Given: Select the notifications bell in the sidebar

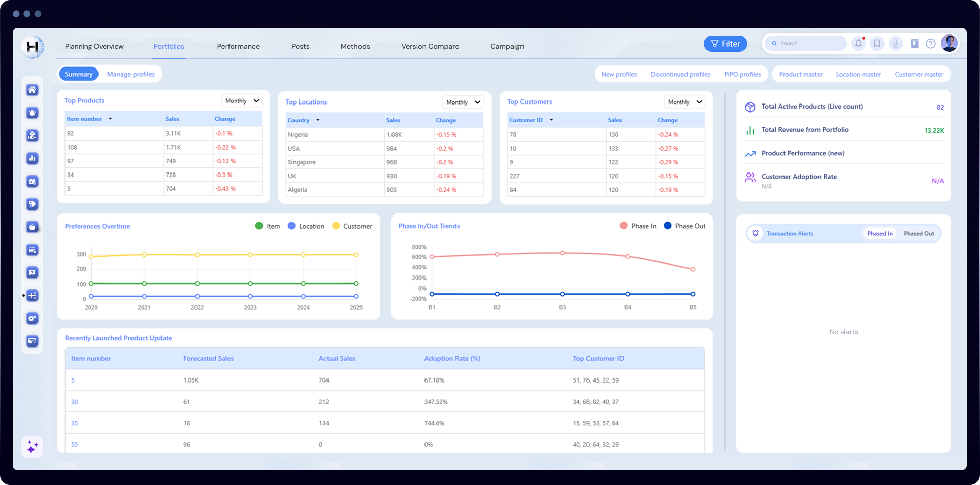Looking at the screenshot, I should [32, 113].
